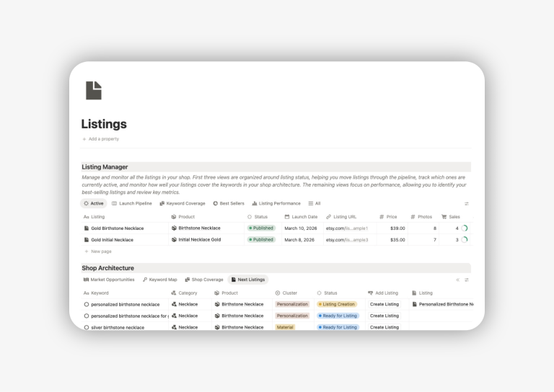Click Create Listing for personalized birthstone necklace

384,304
